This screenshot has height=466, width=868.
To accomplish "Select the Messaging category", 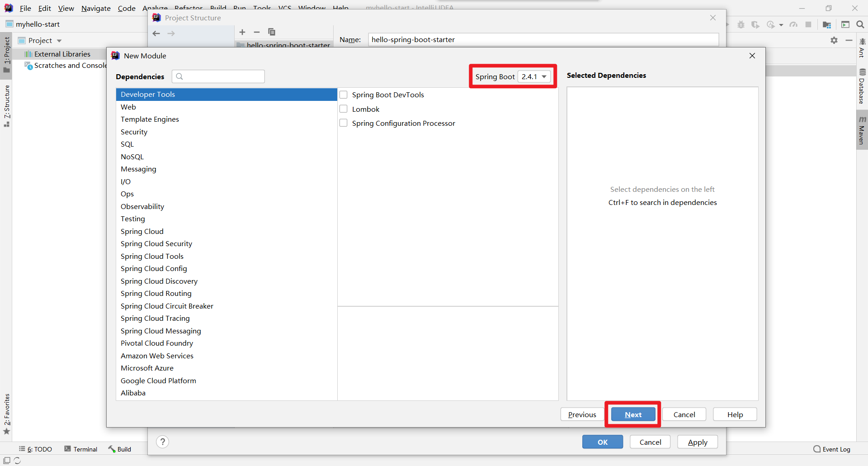I will tap(226, 169).
